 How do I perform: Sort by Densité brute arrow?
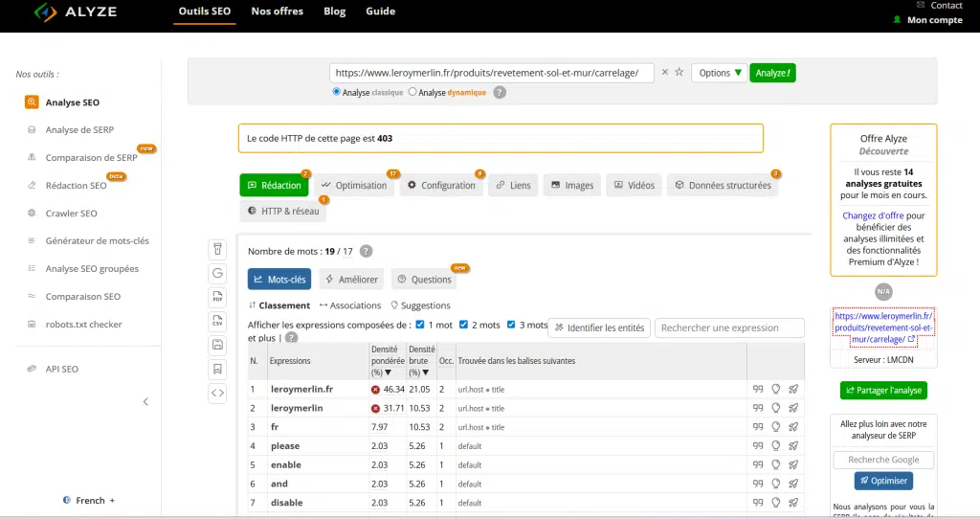click(x=426, y=372)
